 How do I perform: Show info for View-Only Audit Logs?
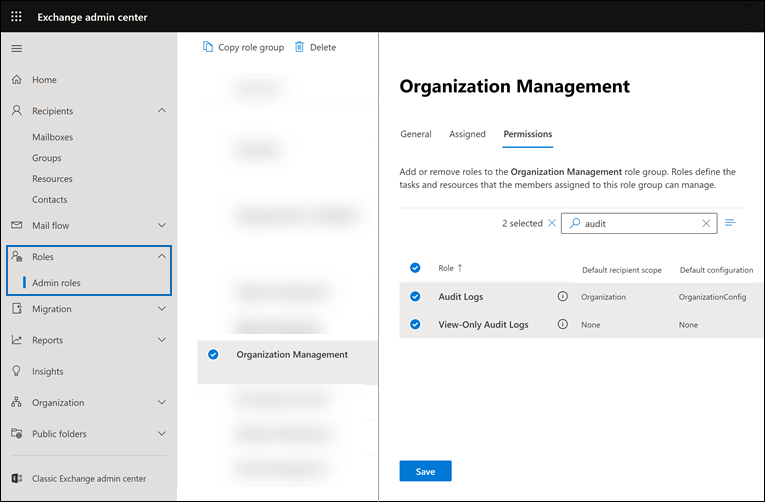(x=563, y=324)
